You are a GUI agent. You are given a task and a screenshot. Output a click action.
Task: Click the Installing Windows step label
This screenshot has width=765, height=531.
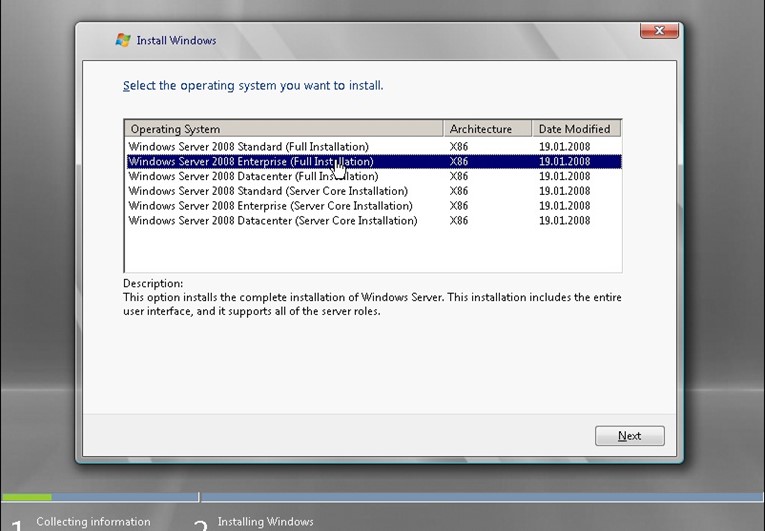click(x=265, y=522)
